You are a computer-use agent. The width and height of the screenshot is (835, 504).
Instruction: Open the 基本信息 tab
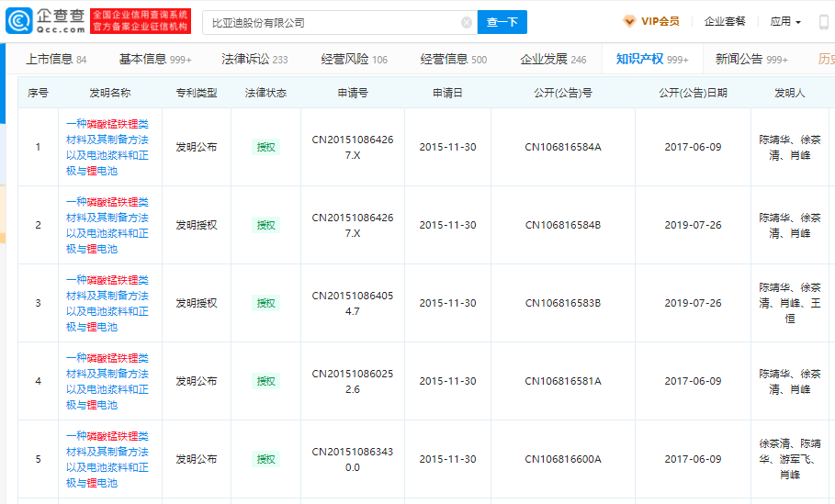click(154, 60)
